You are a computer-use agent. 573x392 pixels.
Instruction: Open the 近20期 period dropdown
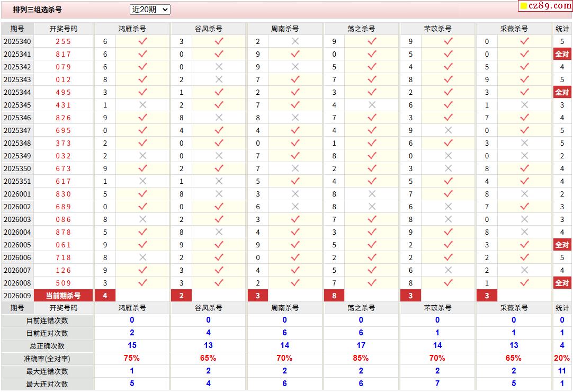[x=150, y=10]
